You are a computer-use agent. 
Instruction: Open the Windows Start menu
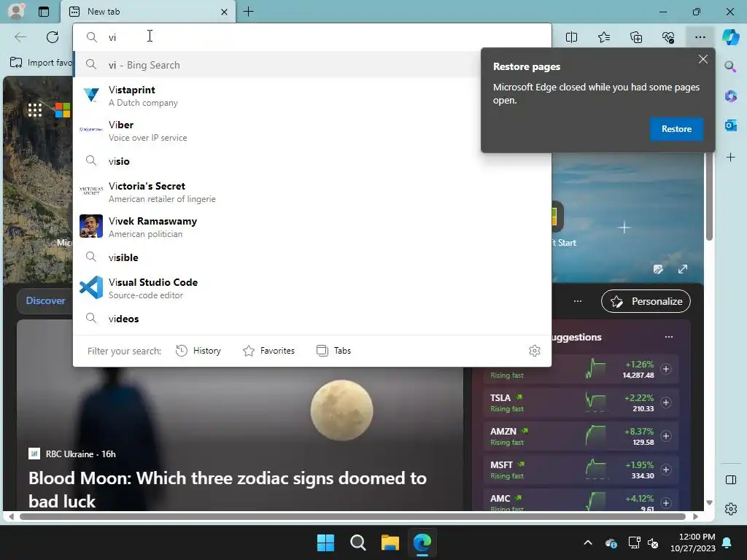pyautogui.click(x=325, y=542)
